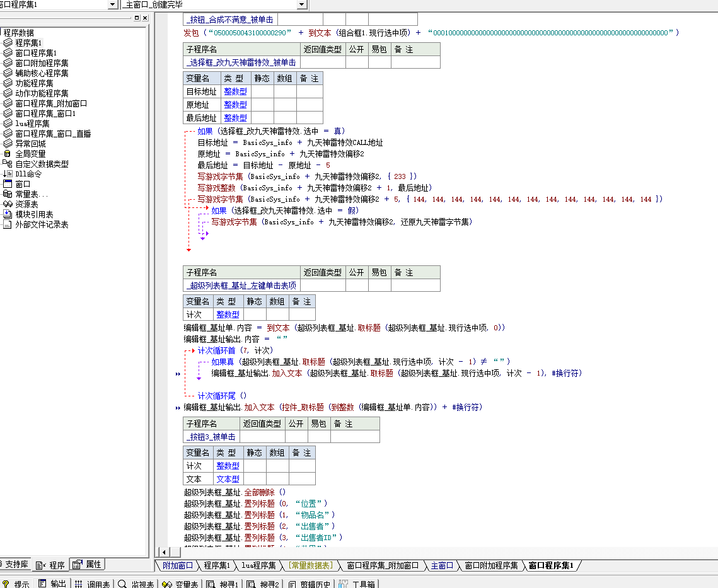Open the 资源表 icon
Viewport: 718px width, 588px height.
pos(8,204)
